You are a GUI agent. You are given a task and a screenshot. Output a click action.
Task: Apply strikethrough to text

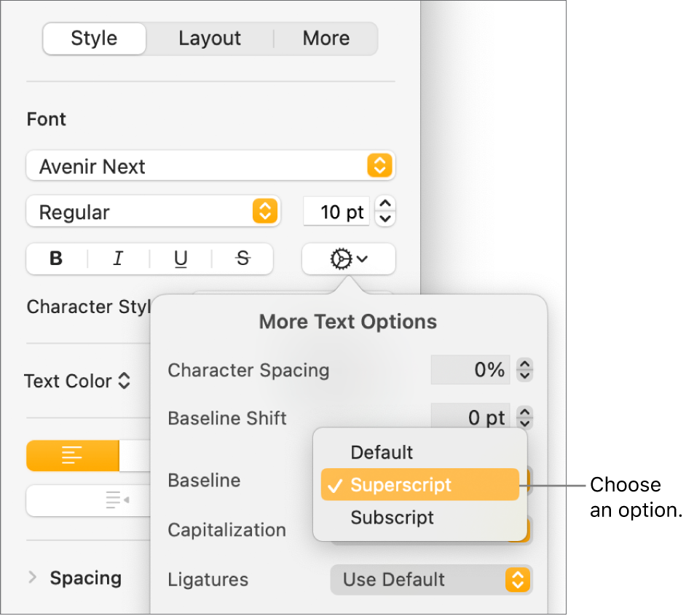click(x=243, y=258)
